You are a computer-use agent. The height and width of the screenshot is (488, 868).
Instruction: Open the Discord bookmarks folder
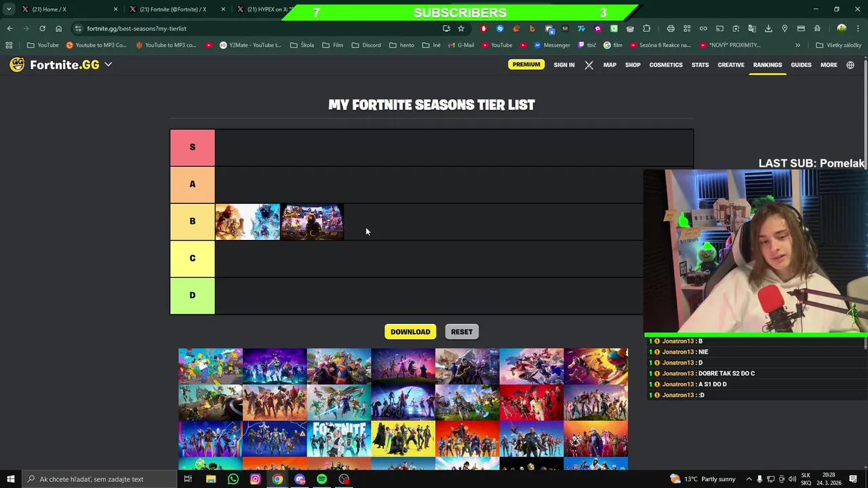click(366, 45)
